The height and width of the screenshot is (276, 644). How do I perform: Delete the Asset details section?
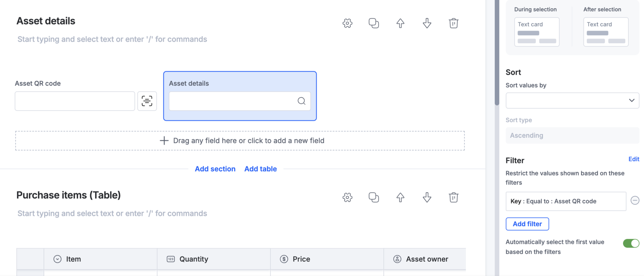coord(453,23)
